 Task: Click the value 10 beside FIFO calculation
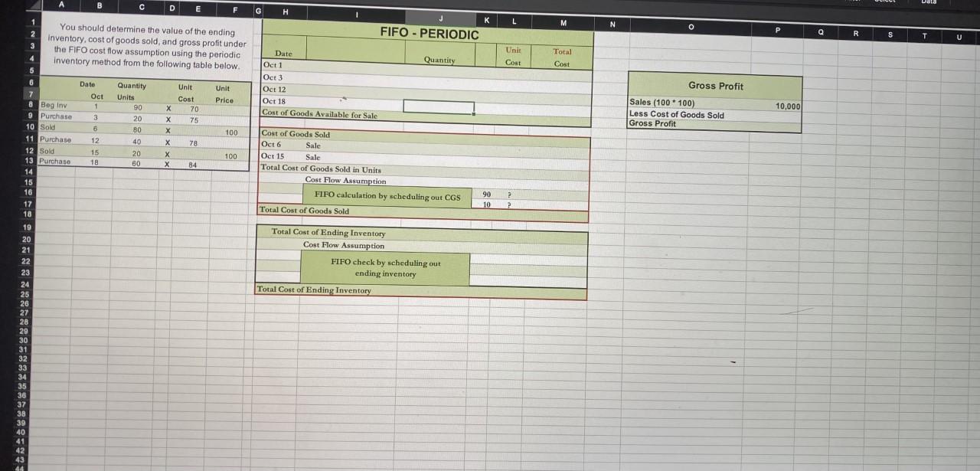click(487, 204)
